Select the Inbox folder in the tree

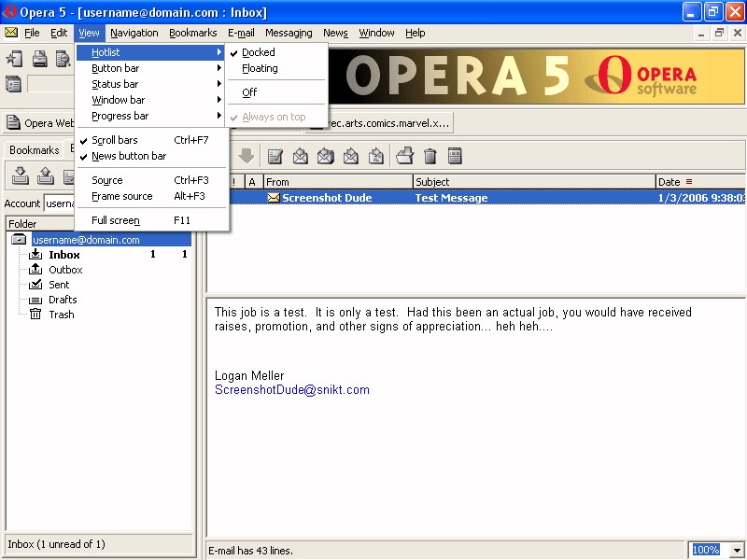pos(64,255)
